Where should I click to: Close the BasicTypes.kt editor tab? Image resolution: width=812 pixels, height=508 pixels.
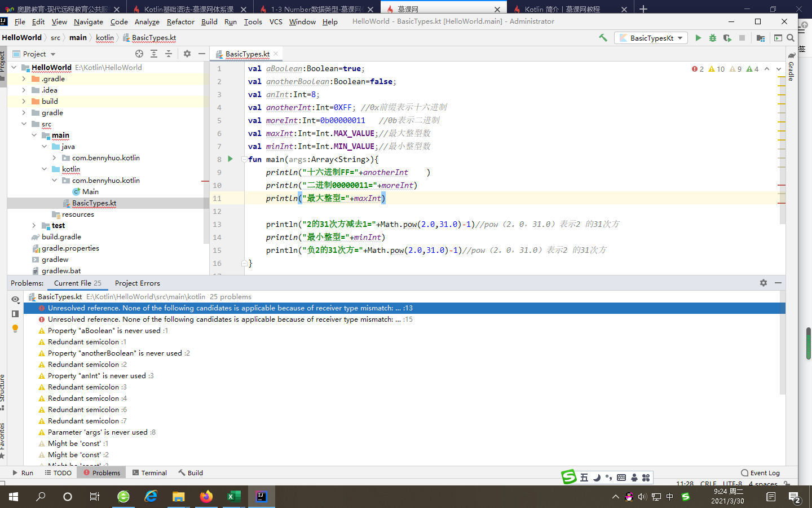click(x=276, y=54)
